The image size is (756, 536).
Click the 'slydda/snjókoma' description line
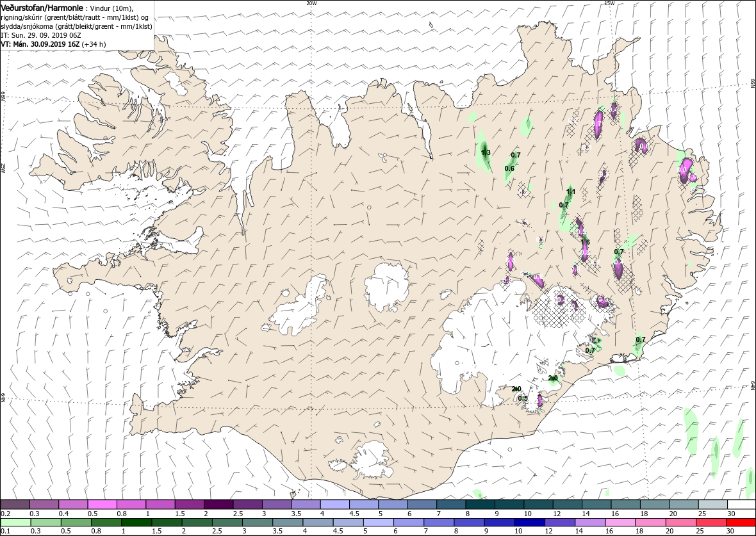tap(76, 26)
